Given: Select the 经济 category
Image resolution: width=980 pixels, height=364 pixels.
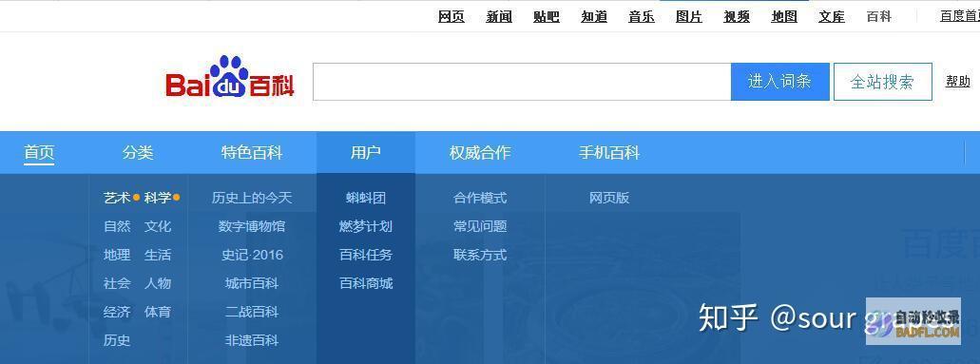Looking at the screenshot, I should point(117,312).
